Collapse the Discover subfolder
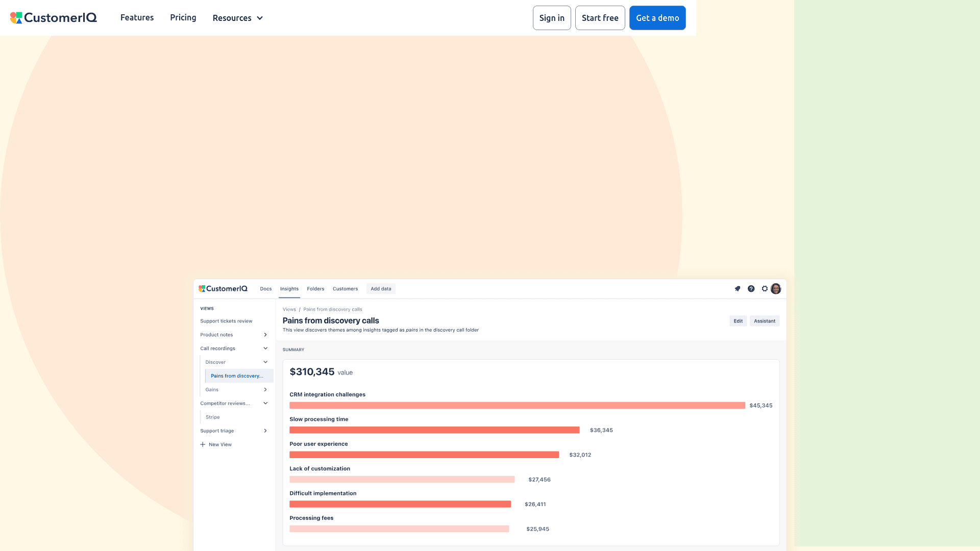Image resolution: width=980 pixels, height=551 pixels. pyautogui.click(x=265, y=362)
